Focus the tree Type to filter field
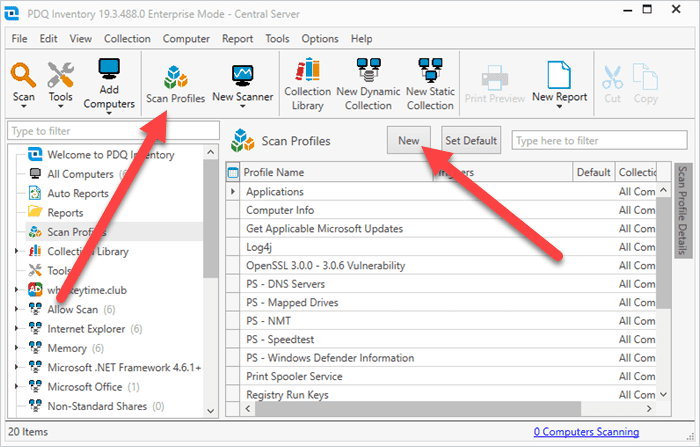Image resolution: width=700 pixels, height=447 pixels. tap(113, 131)
